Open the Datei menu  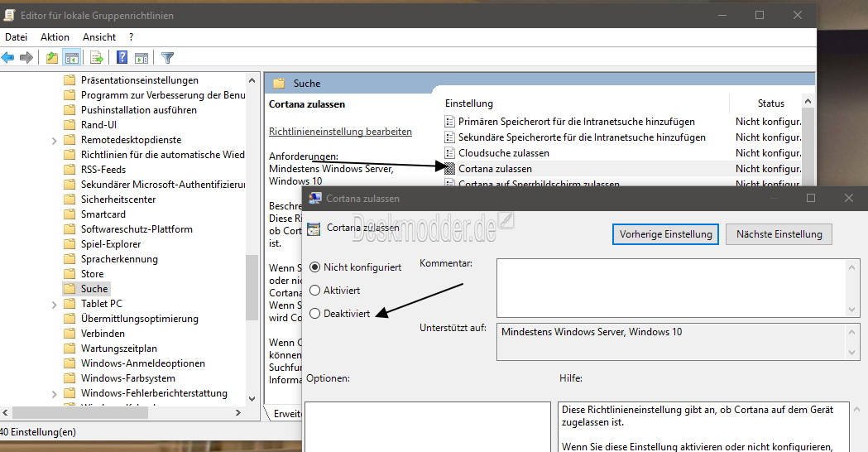point(16,37)
